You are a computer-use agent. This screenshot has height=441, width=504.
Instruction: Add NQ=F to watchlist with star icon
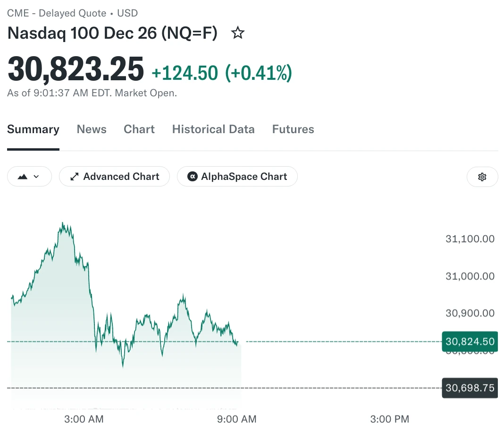[237, 33]
